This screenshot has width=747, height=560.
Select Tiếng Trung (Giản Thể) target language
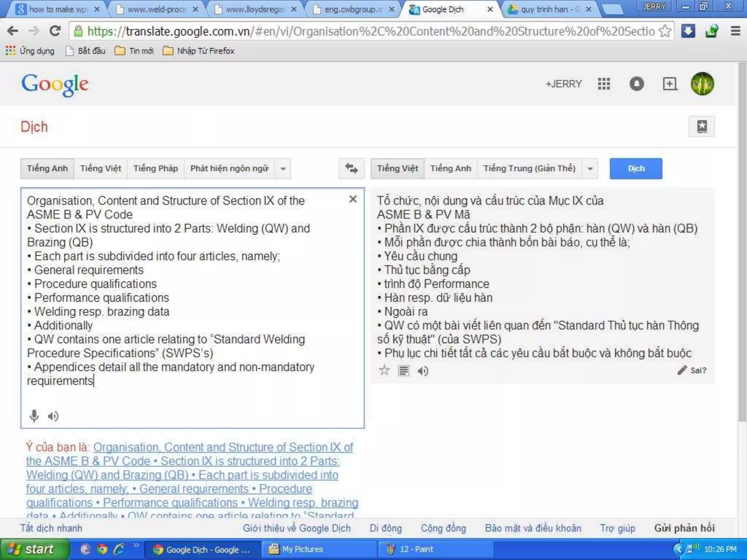529,168
